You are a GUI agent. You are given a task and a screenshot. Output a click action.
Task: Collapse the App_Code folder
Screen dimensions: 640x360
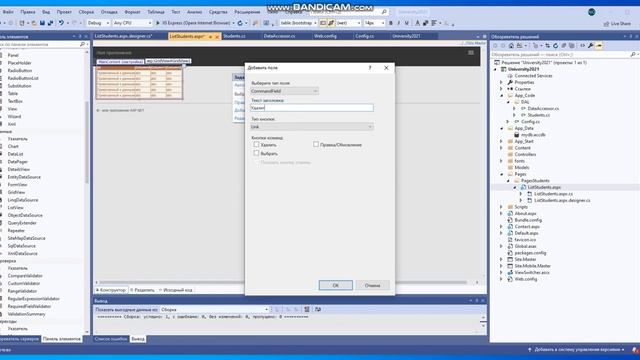[x=502, y=96]
